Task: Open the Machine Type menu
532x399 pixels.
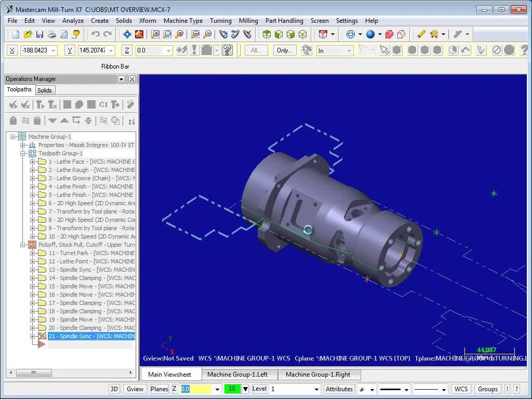Action: (183, 21)
